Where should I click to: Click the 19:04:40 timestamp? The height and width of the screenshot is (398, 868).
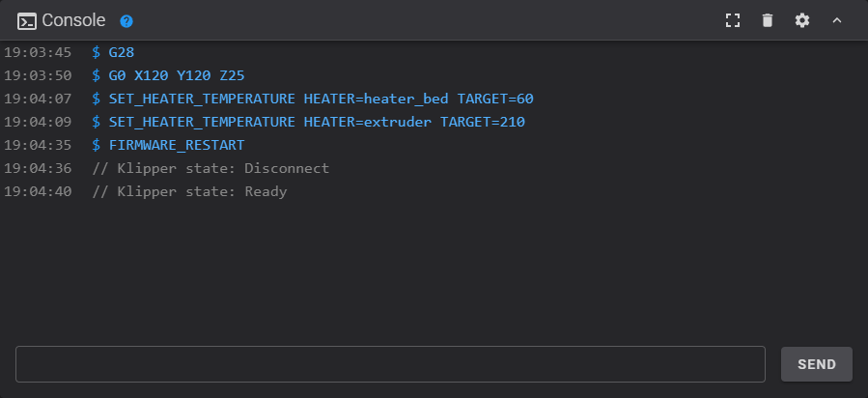click(x=38, y=191)
